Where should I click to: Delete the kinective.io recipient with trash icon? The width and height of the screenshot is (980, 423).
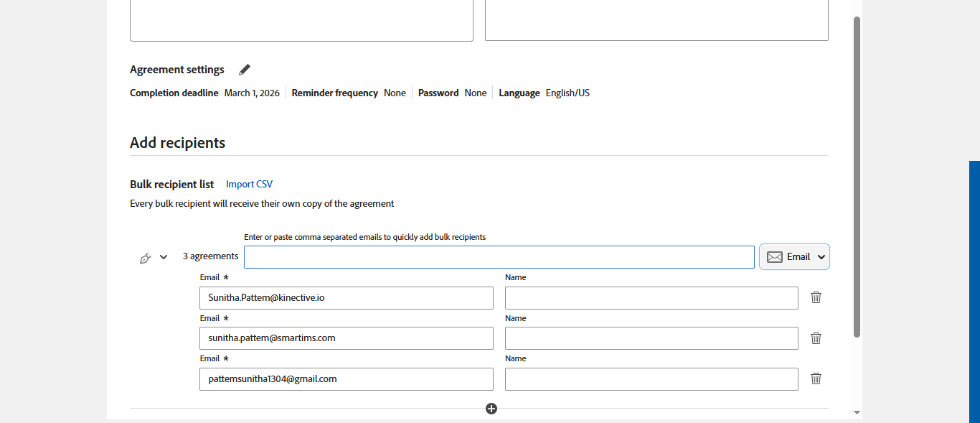pos(816,297)
